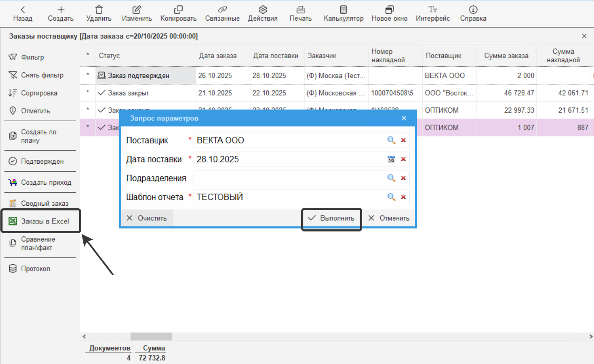
Task: Select the Заказ подтвержден row status cell
Action: (138, 76)
